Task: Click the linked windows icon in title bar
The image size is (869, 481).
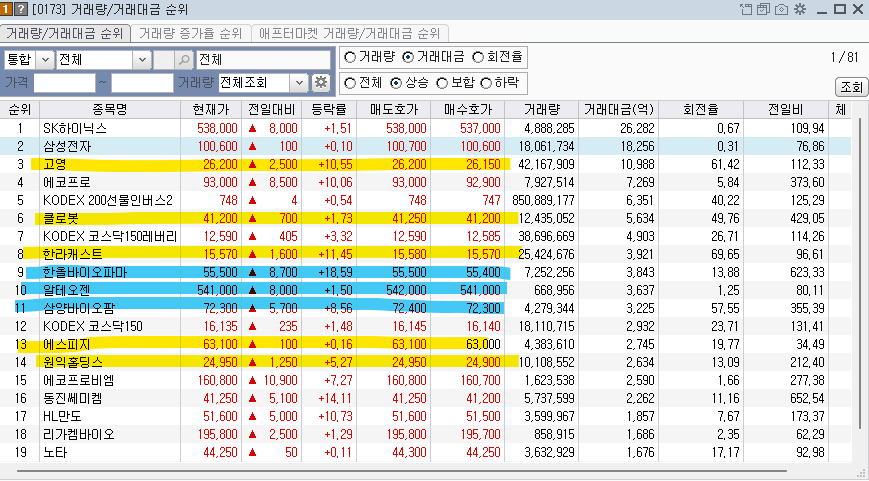Action: coord(763,9)
